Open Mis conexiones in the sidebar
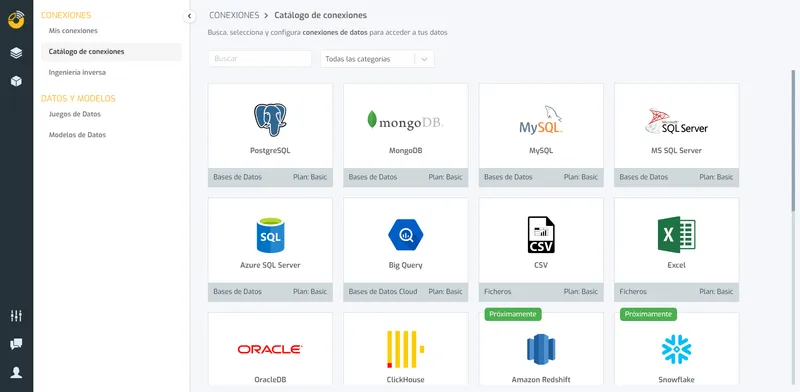Viewport: 800px width, 392px height. coord(73,31)
